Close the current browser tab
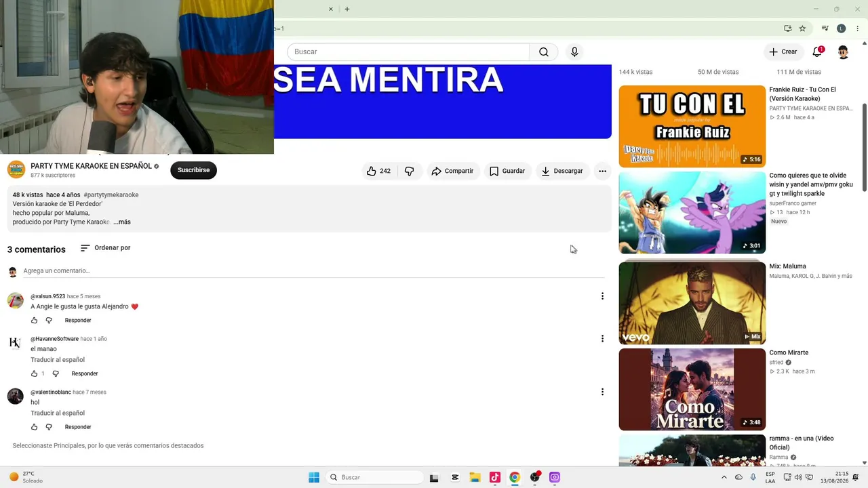868x488 pixels. point(331,9)
